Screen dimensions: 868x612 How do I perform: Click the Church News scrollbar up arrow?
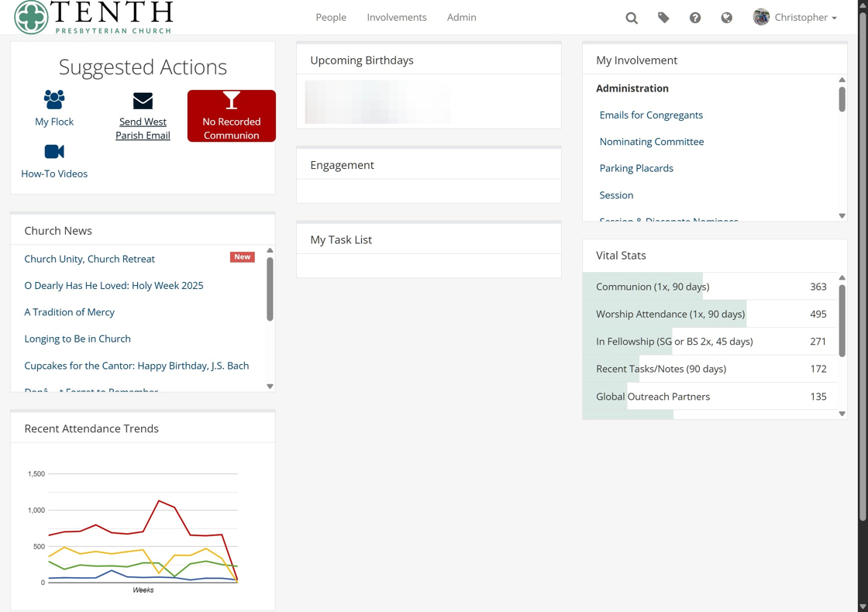tap(270, 250)
